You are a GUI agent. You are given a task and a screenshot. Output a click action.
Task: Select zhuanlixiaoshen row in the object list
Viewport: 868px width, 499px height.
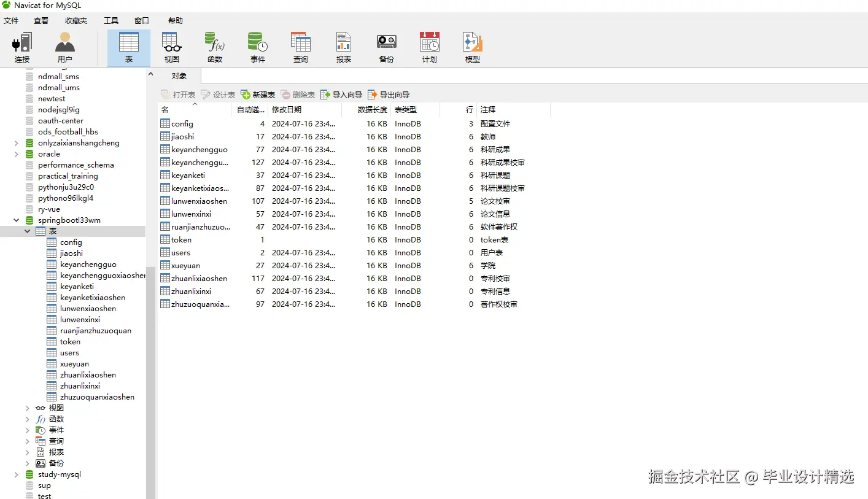click(x=354, y=279)
